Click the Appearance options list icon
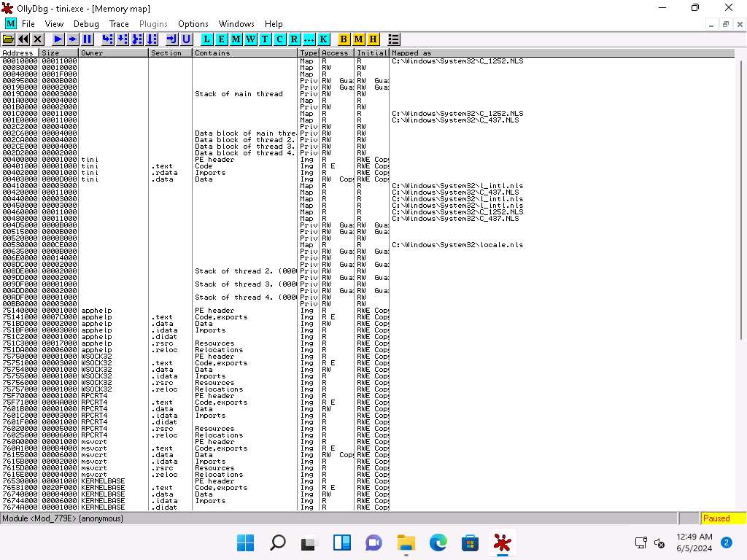The image size is (747, 560). (394, 39)
